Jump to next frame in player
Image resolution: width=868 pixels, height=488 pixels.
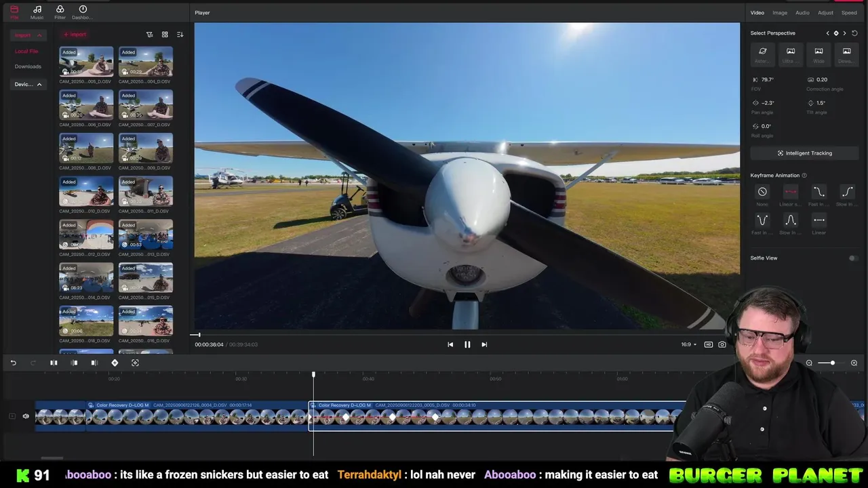[x=484, y=344]
